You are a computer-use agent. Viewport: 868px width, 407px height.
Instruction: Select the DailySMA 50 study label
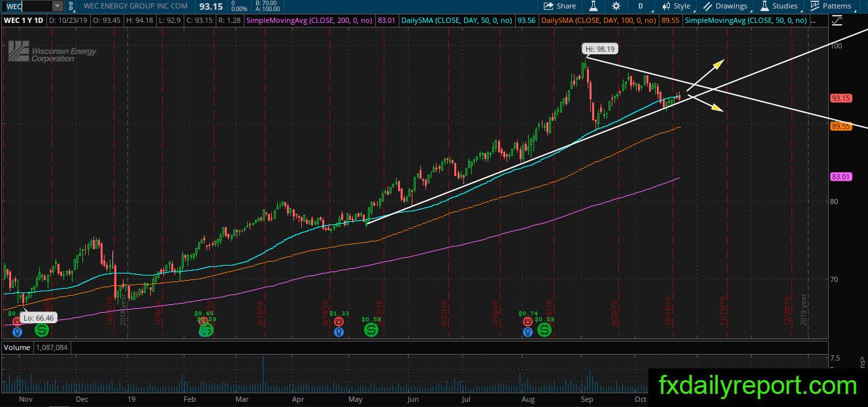[x=456, y=20]
